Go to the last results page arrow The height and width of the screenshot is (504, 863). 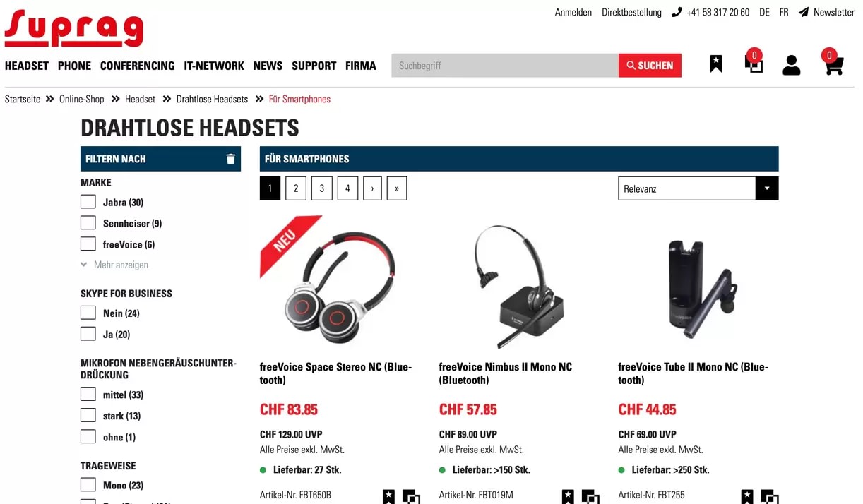397,188
